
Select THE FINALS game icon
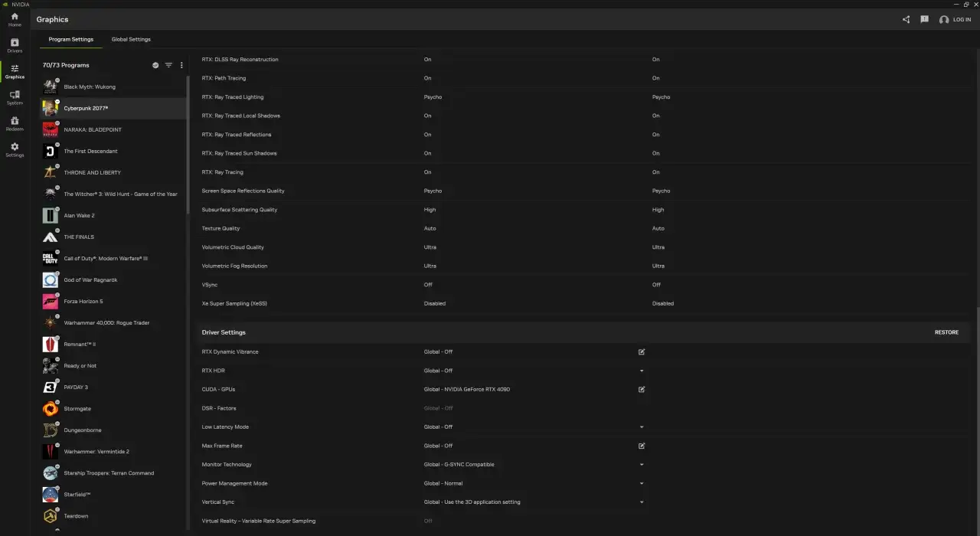point(50,237)
